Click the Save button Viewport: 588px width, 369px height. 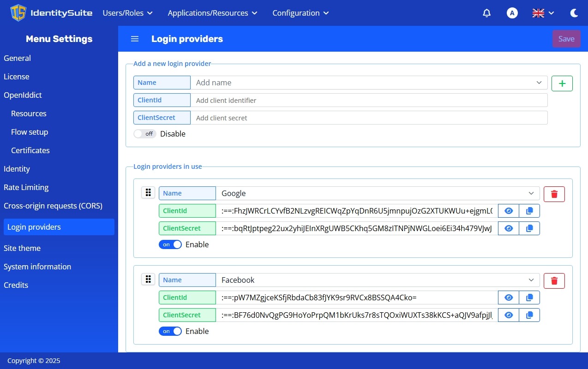pos(566,39)
